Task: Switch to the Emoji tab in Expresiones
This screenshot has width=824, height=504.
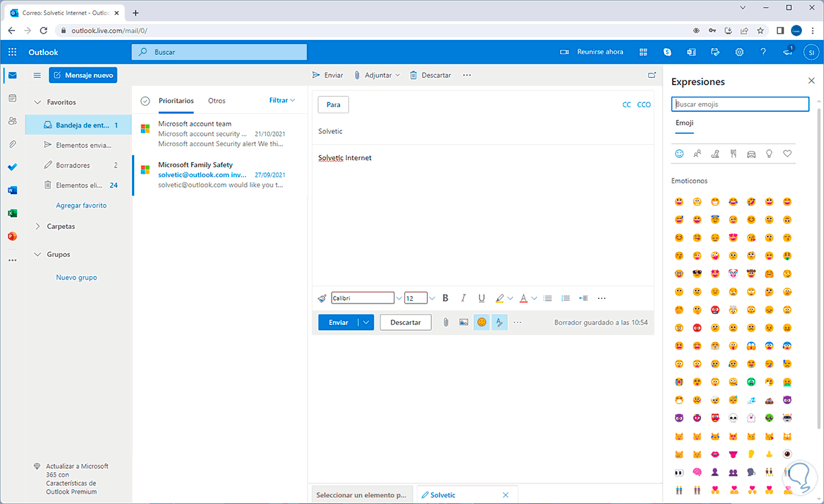Action: tap(684, 124)
